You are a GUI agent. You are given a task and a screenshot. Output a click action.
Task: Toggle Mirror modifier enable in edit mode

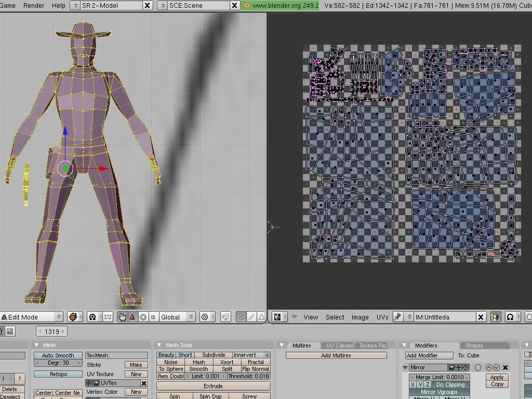tap(465, 367)
